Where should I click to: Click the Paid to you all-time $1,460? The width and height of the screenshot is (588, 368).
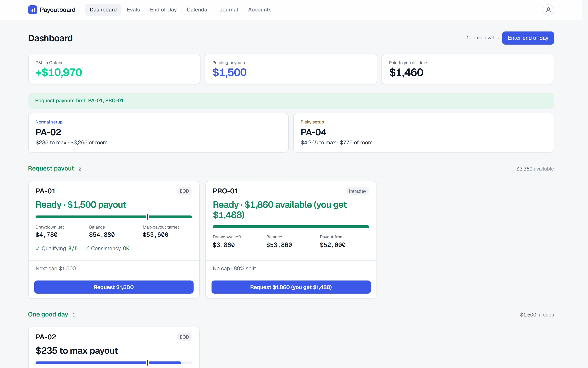click(x=406, y=73)
